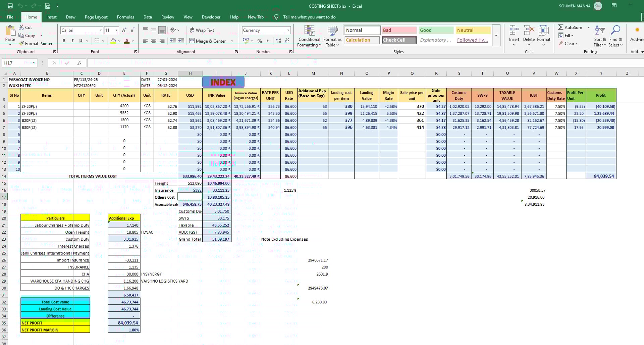Click the Insert cells icon
The height and width of the screenshot is (345, 644).
pos(514,30)
